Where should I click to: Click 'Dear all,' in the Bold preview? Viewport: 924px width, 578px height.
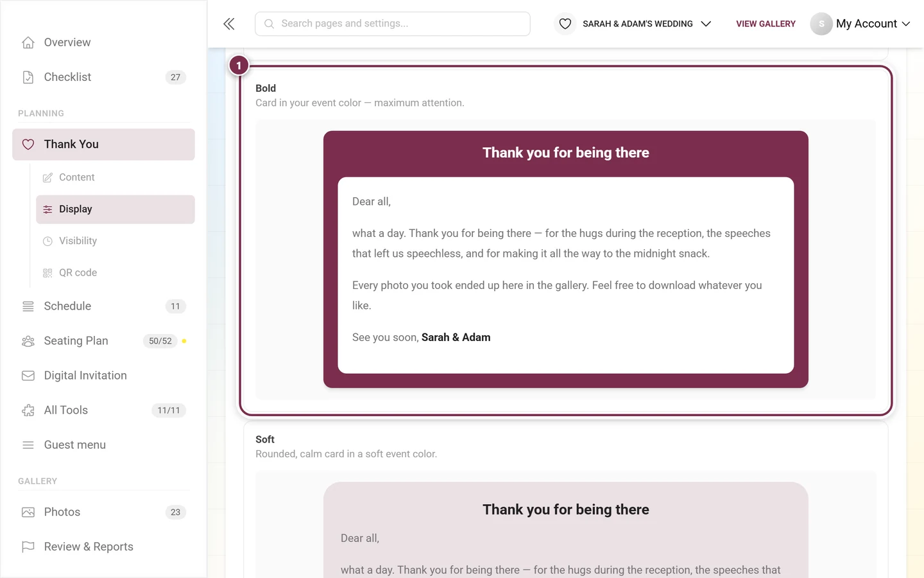point(372,202)
